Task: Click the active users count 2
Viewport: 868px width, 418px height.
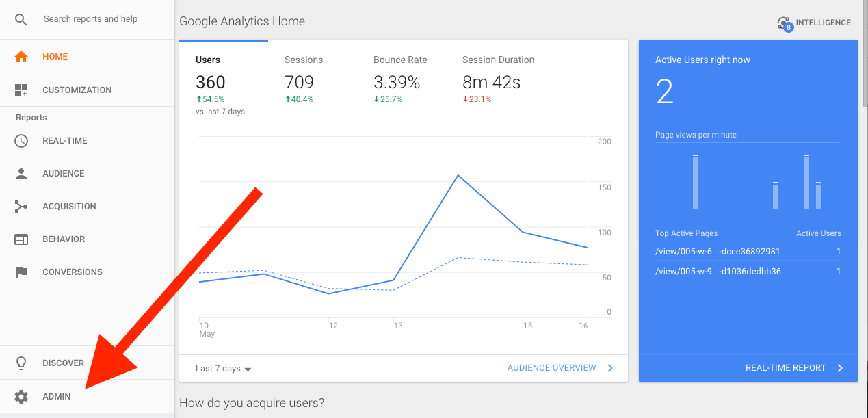Action: pyautogui.click(x=665, y=92)
